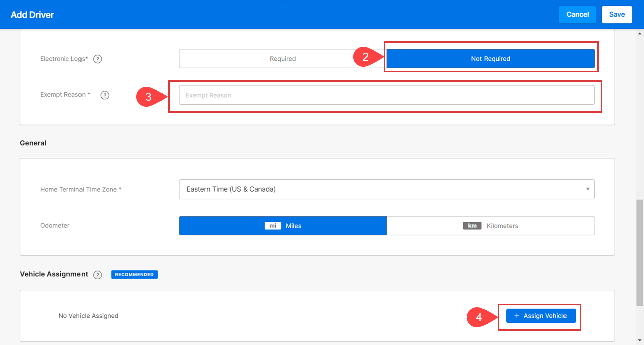Image resolution: width=644 pixels, height=345 pixels.
Task: Click the Cancel button
Action: 578,14
